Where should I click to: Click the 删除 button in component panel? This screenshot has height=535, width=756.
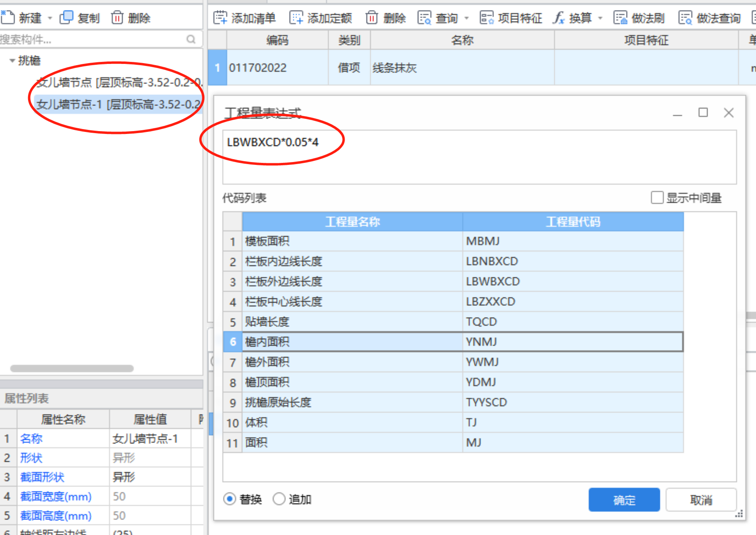coord(131,18)
